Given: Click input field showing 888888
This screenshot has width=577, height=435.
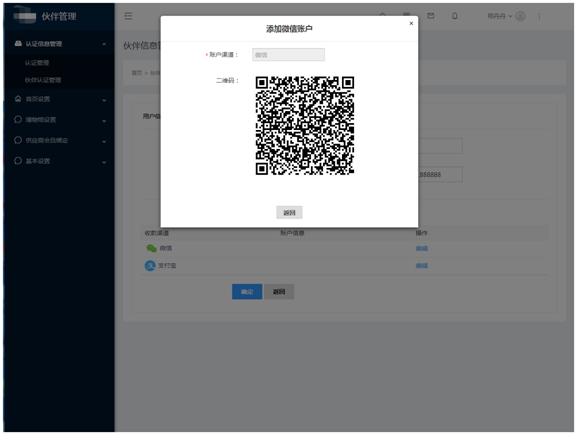Looking at the screenshot, I should point(440,174).
